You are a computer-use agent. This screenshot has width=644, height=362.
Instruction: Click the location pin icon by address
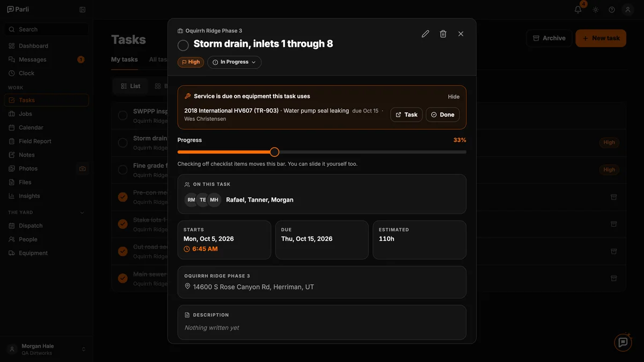(x=187, y=287)
